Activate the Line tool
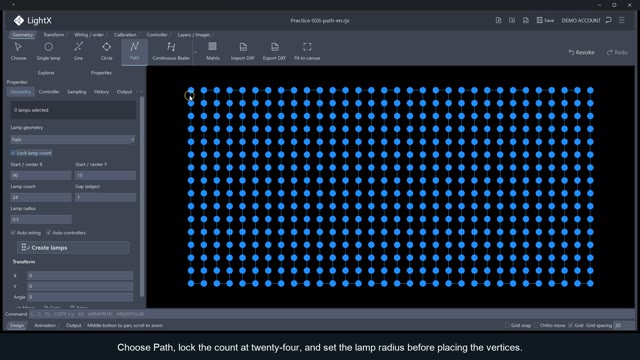The image size is (640, 360). point(78,51)
